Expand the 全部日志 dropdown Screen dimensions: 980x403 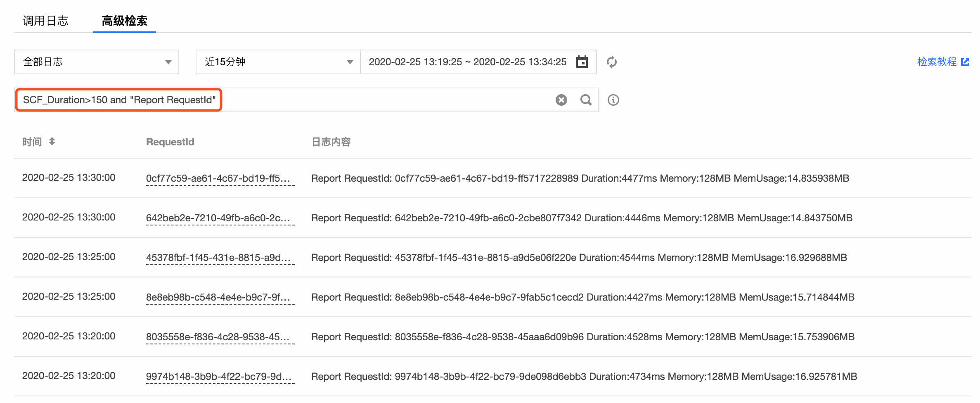pyautogui.click(x=97, y=62)
